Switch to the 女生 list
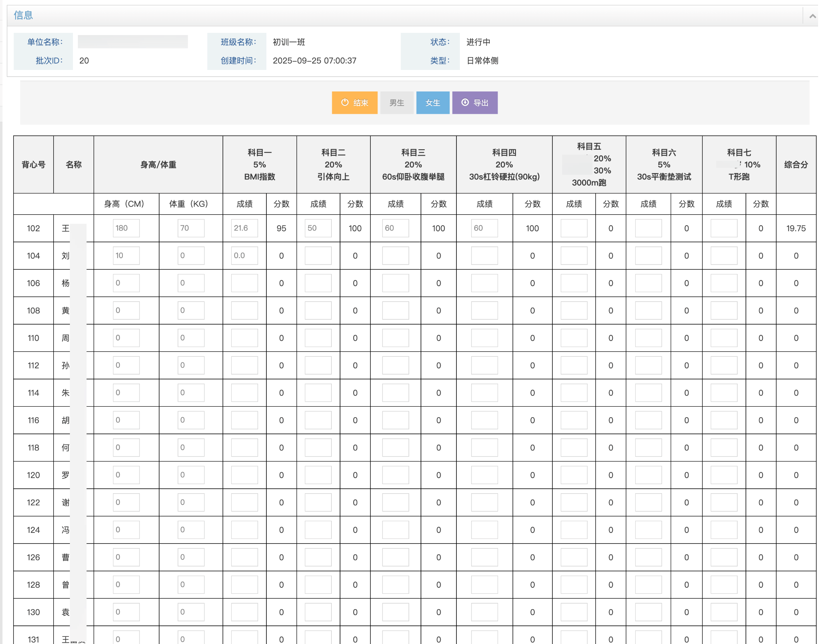This screenshot has height=644, width=820. click(x=432, y=102)
